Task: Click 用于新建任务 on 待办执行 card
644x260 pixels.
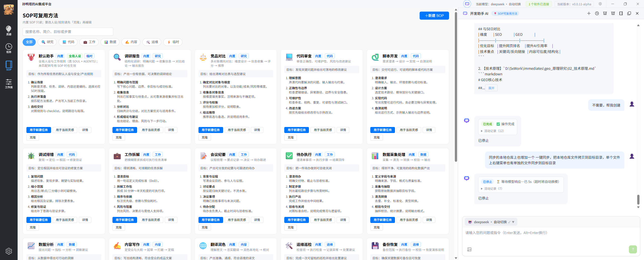Action: click(x=297, y=220)
